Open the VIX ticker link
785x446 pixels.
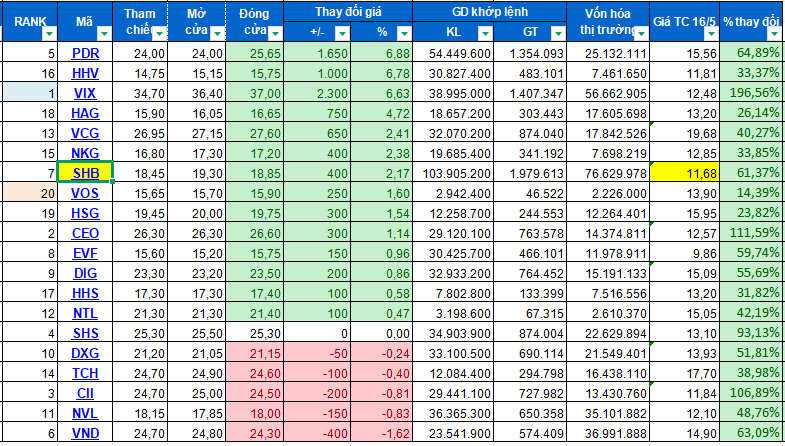click(85, 93)
